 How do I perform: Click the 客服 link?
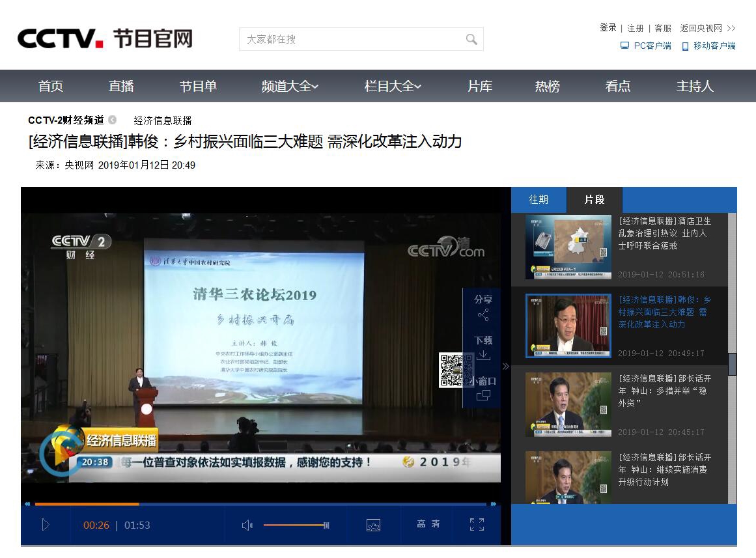coord(662,29)
